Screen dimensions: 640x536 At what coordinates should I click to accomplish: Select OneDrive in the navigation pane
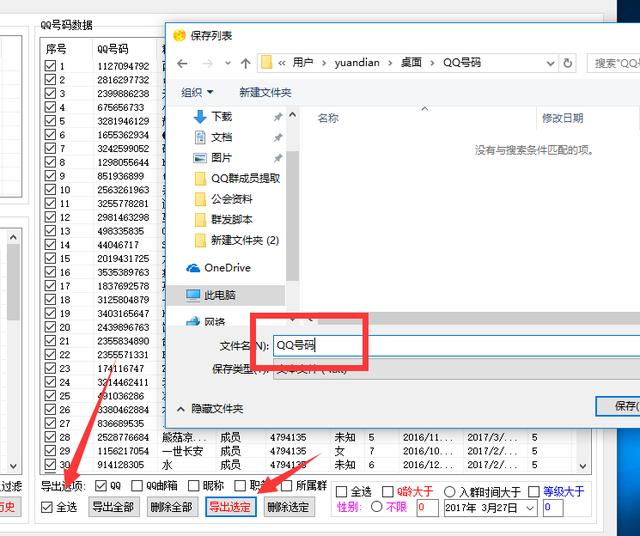click(x=227, y=268)
